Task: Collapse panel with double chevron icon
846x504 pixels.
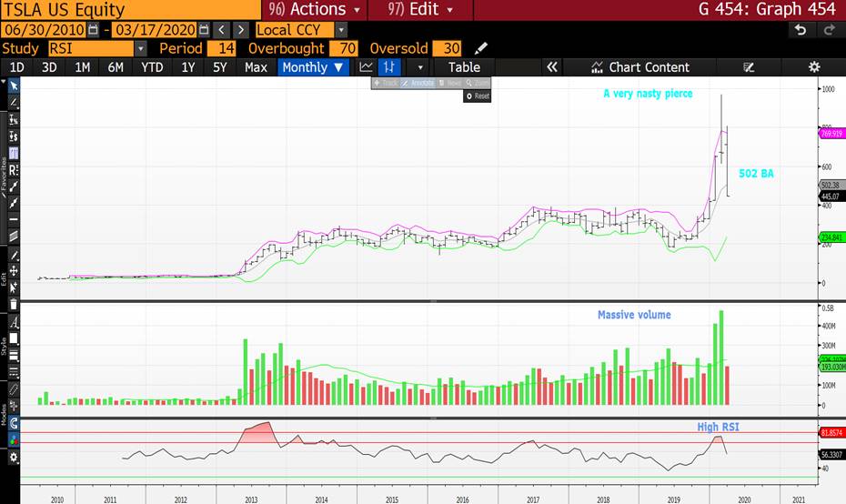Action: point(552,67)
